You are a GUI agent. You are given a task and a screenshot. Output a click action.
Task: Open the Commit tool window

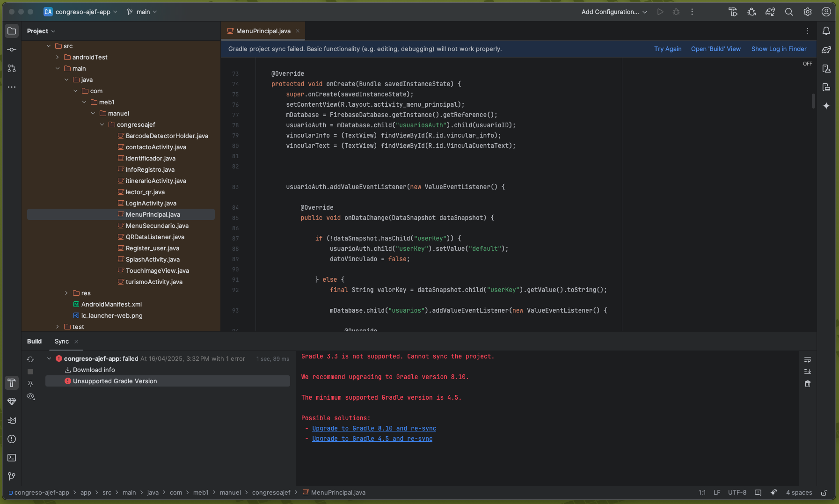(x=12, y=50)
